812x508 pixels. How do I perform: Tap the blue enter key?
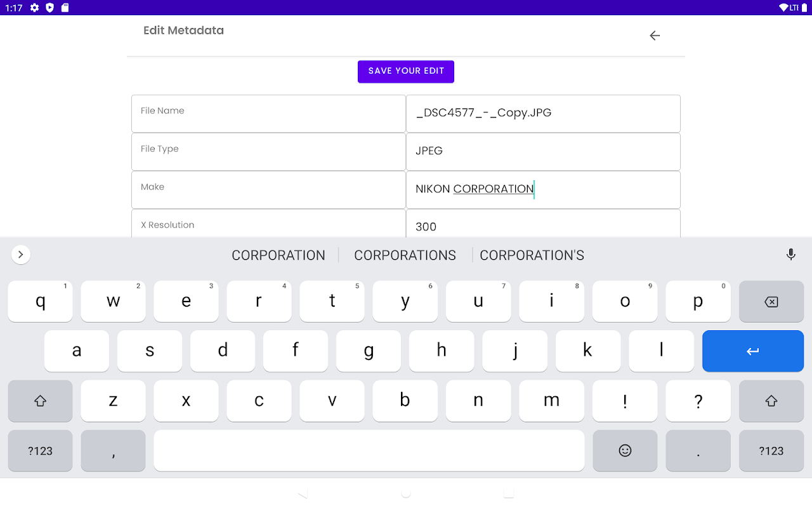point(753,351)
